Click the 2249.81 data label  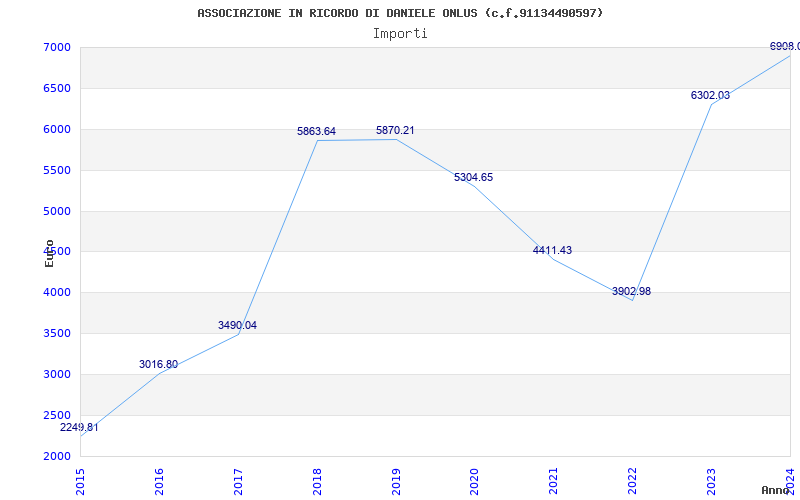point(79,428)
